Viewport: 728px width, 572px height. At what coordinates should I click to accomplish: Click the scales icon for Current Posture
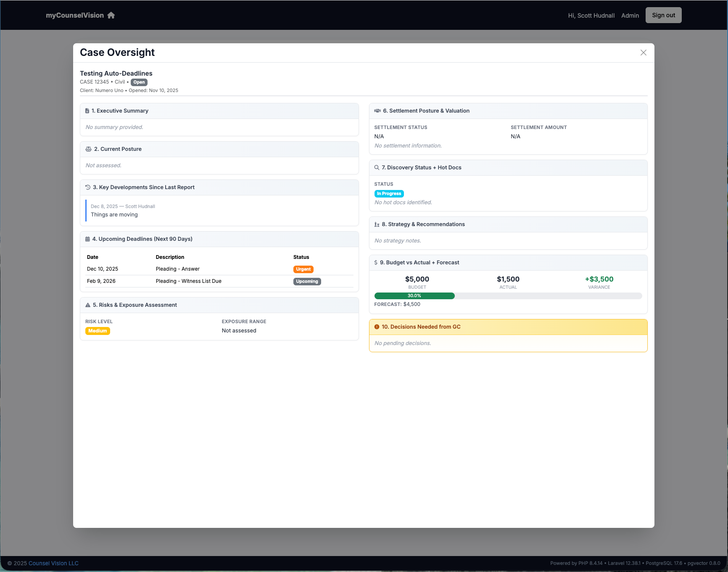click(x=88, y=149)
